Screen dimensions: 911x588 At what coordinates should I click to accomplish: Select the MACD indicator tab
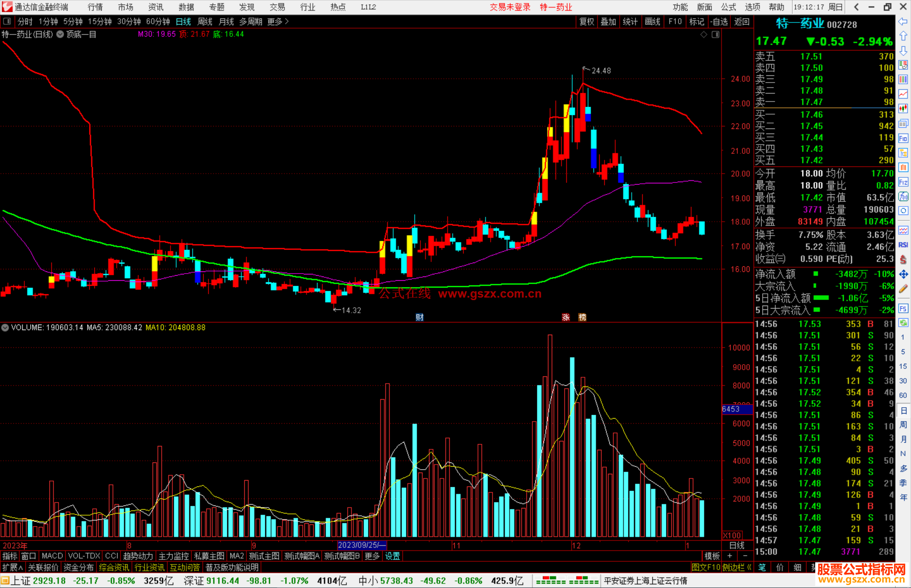pos(52,556)
